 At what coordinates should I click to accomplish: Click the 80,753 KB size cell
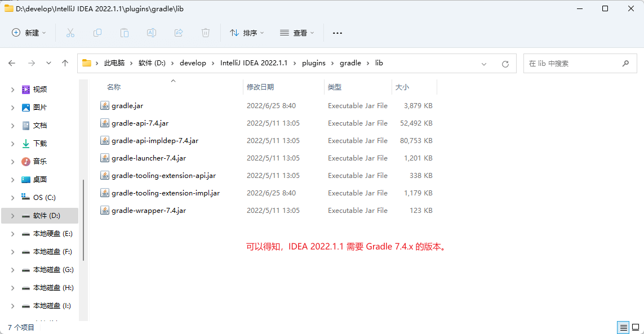click(x=416, y=140)
